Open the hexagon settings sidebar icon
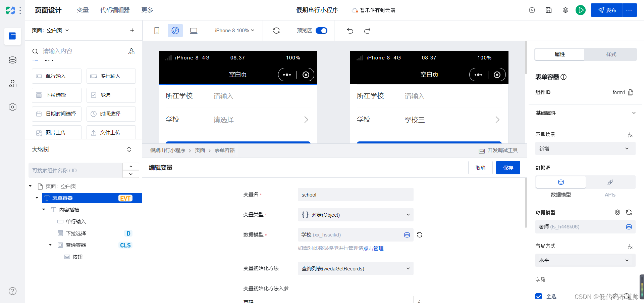 point(12,107)
